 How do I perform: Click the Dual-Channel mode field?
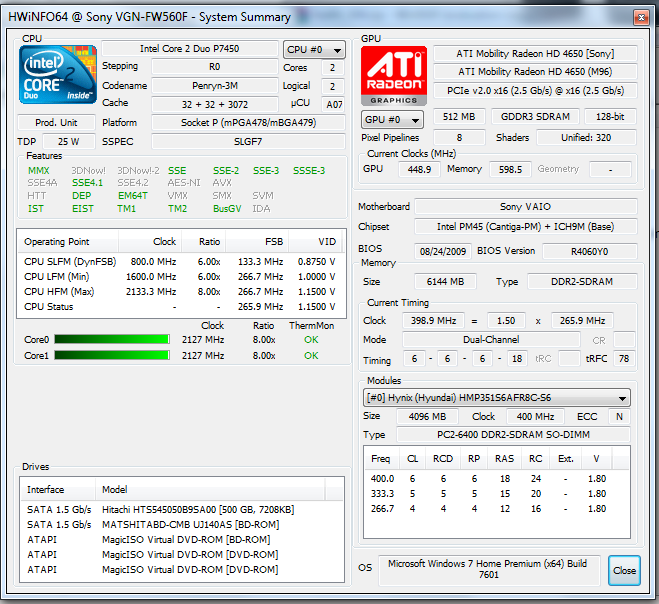491,340
